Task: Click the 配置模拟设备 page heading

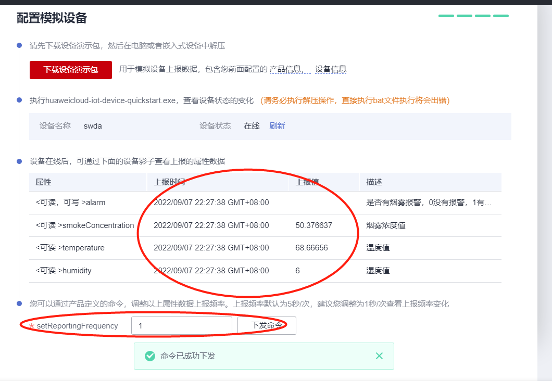Action: pos(52,18)
